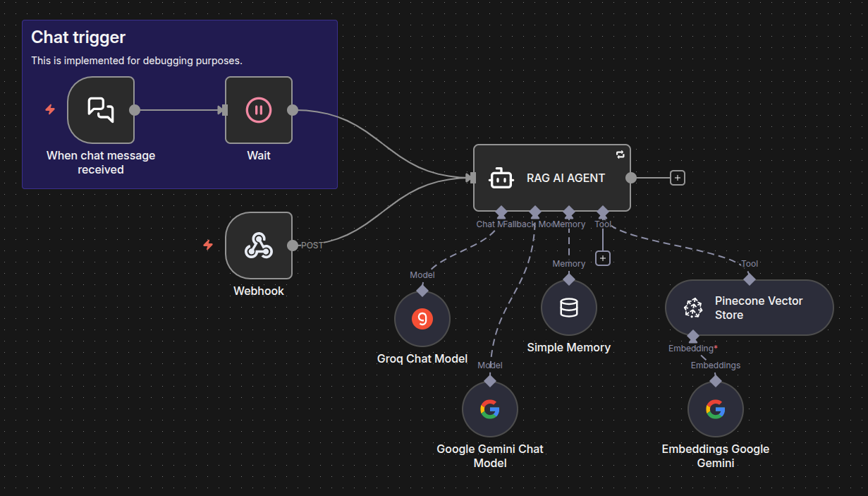This screenshot has width=868, height=496.
Task: Click the POST output endpoint of the Webhook
Action: (294, 246)
